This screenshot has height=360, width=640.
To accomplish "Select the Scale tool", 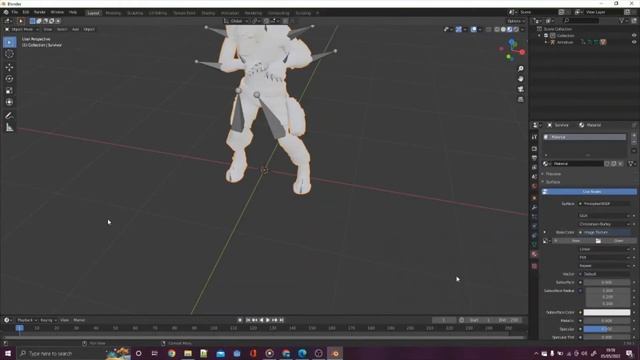I will [x=9, y=91].
